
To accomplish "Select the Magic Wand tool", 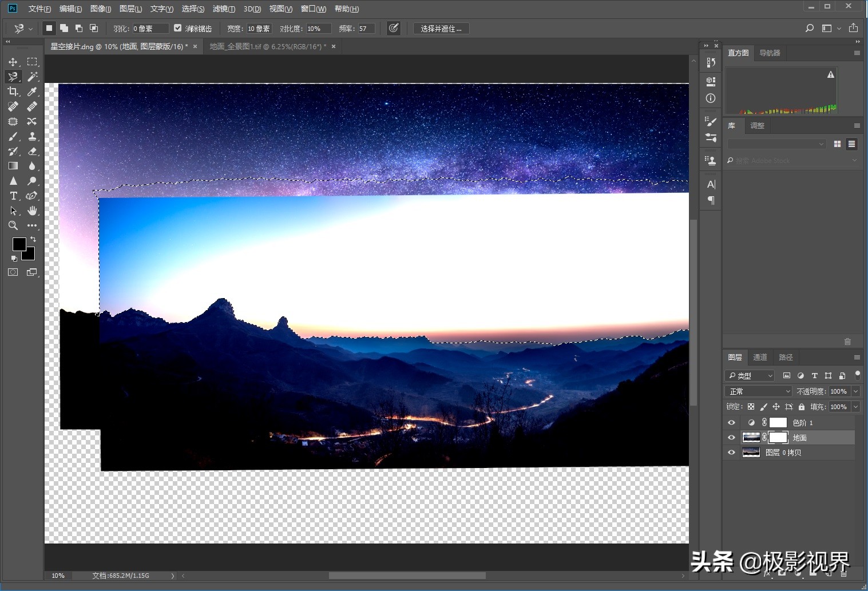I will click(32, 77).
